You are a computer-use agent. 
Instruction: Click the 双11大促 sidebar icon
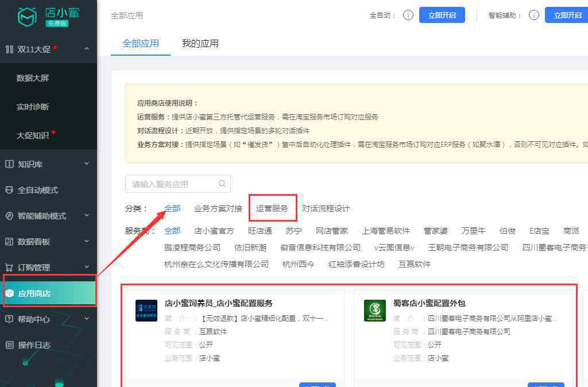tap(9, 49)
